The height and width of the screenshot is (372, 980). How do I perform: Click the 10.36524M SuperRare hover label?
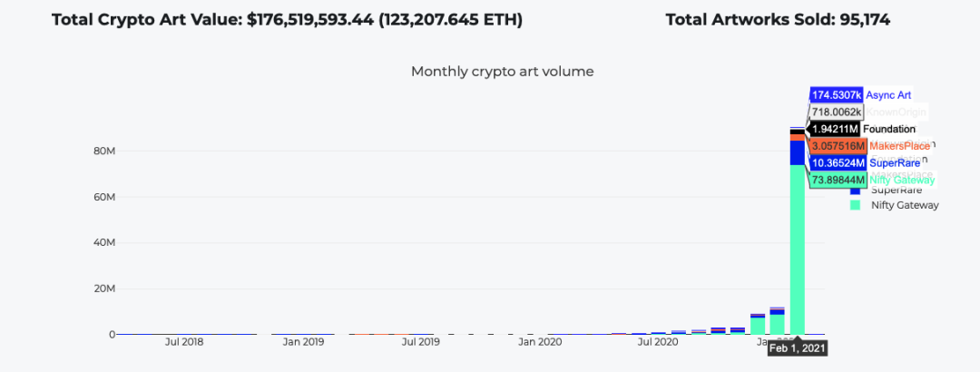pyautogui.click(x=837, y=162)
